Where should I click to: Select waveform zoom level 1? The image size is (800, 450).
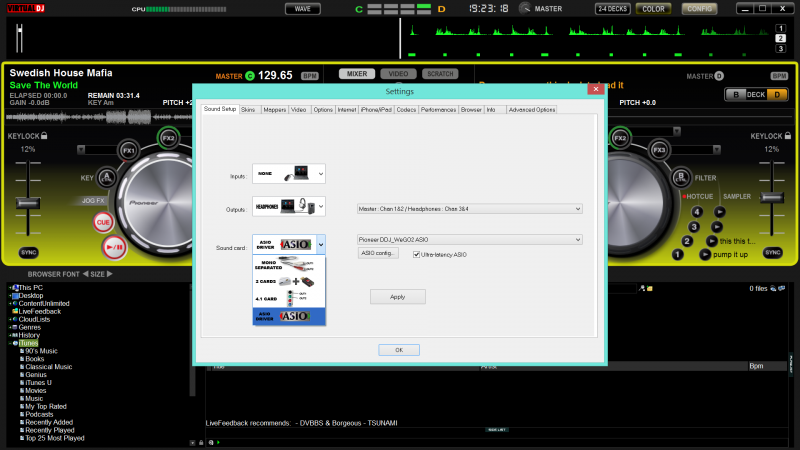[781, 29]
